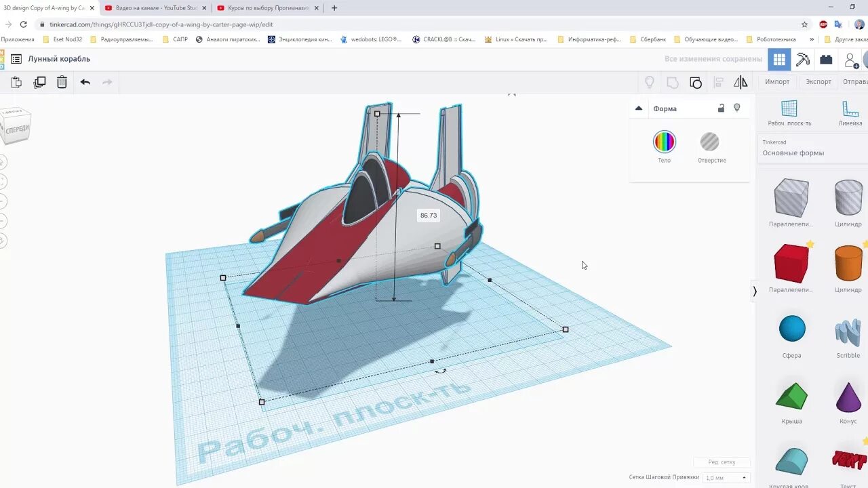Select the Mirror tool
Viewport: 868px width, 488px height.
tap(741, 82)
